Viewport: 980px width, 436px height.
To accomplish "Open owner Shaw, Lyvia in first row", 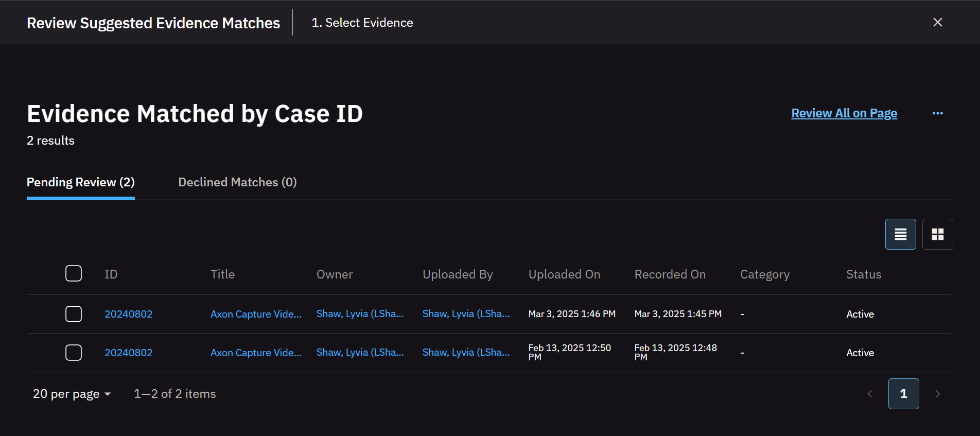I will tap(360, 314).
